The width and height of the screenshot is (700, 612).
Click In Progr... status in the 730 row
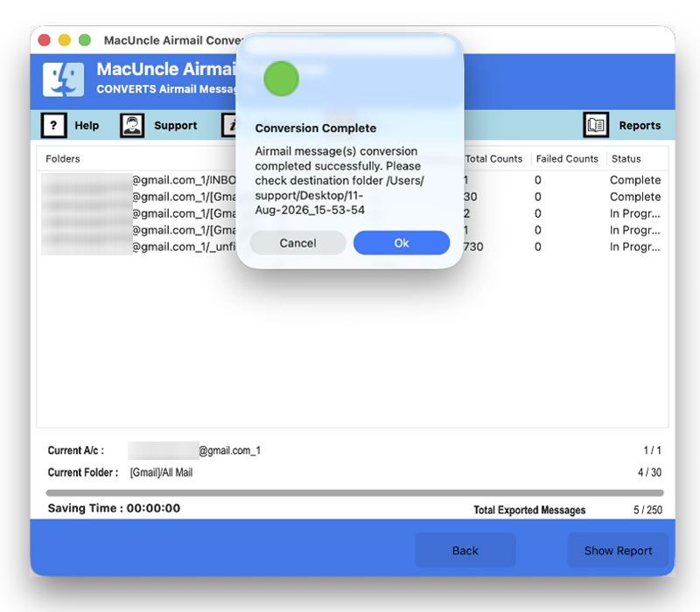(635, 247)
